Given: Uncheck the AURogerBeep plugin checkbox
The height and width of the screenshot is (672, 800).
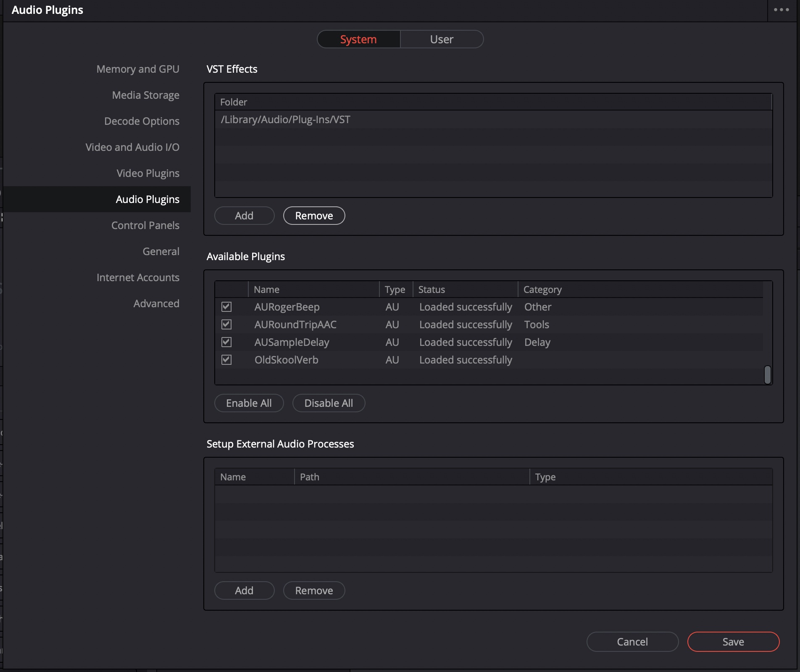Looking at the screenshot, I should [226, 307].
